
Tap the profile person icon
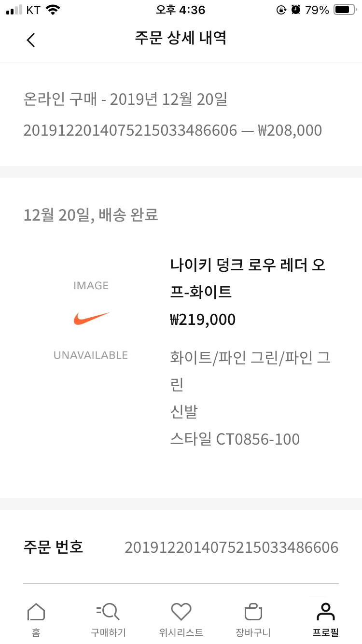click(x=325, y=612)
